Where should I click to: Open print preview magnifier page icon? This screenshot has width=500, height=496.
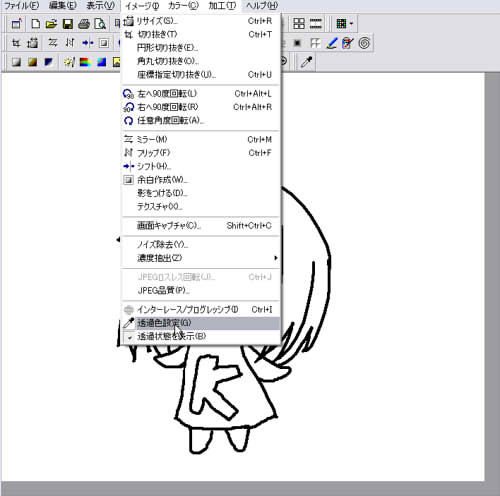point(100,24)
